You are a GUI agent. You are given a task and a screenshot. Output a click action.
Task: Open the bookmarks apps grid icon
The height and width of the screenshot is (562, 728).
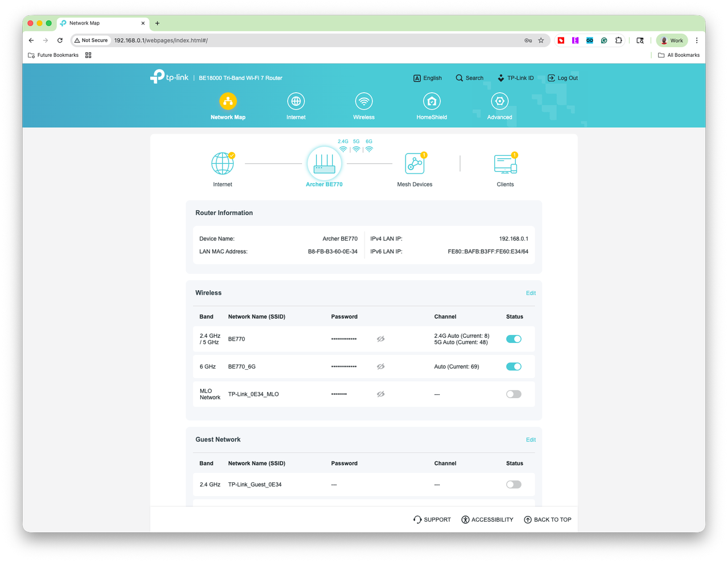[x=88, y=55]
